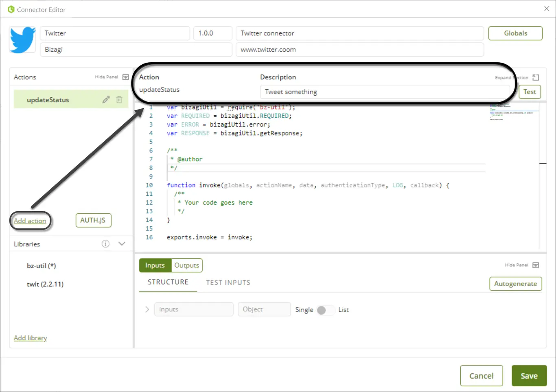Cancel the connector editor

pyautogui.click(x=482, y=376)
